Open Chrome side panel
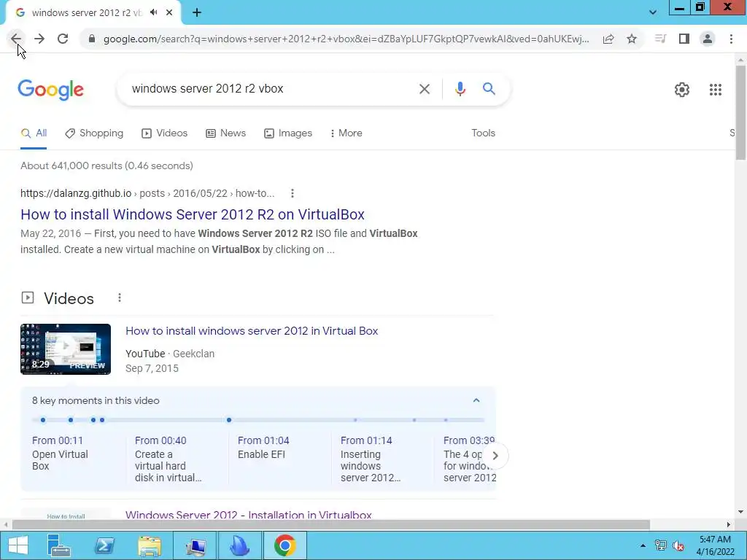The width and height of the screenshot is (747, 560). [x=684, y=39]
